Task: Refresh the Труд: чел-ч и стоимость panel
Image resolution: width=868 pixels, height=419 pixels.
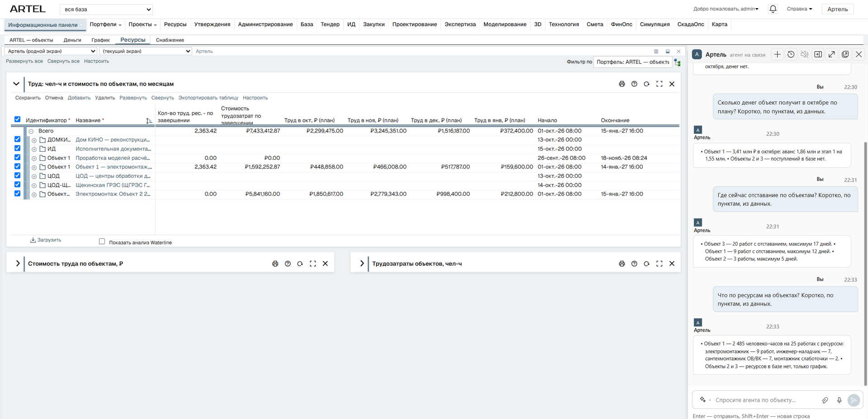Action: [646, 84]
